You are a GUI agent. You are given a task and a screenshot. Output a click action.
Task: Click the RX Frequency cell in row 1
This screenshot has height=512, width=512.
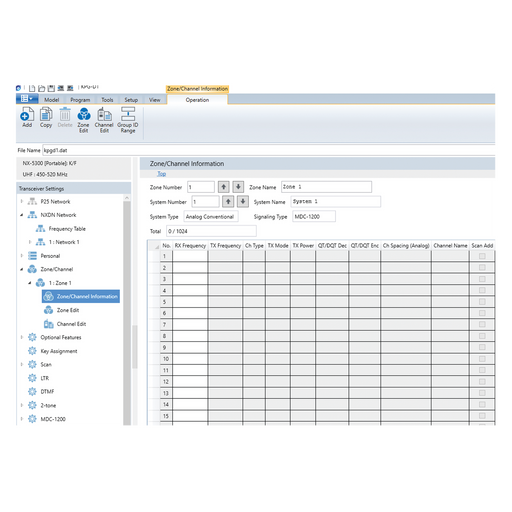[190, 256]
